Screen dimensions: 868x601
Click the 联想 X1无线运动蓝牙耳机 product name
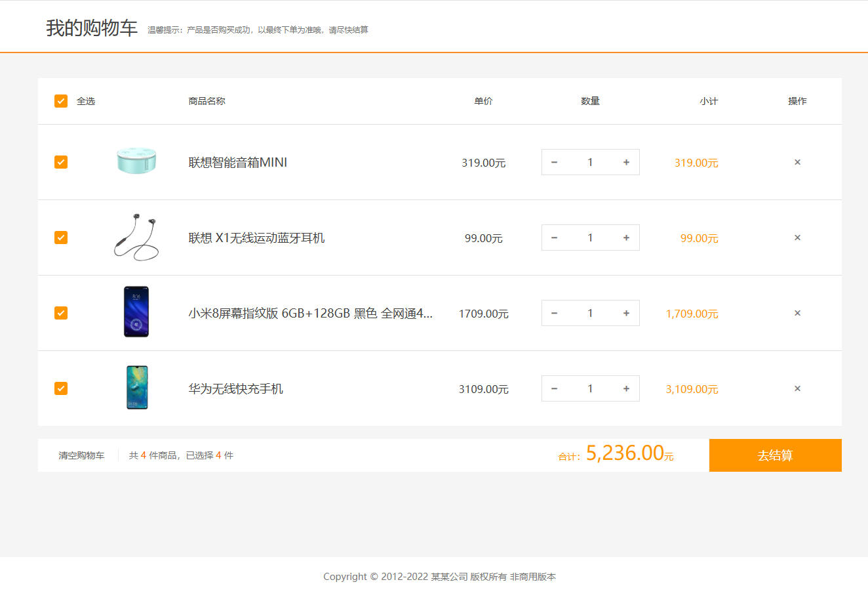(256, 238)
